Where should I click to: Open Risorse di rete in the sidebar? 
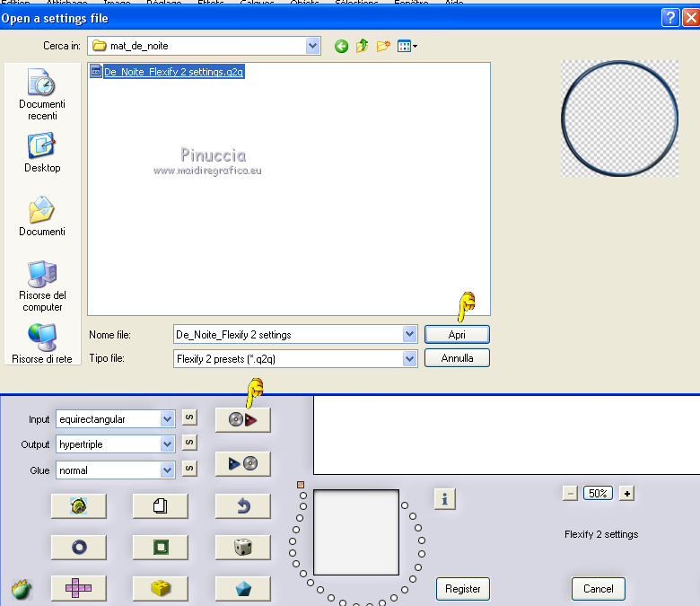[x=42, y=344]
